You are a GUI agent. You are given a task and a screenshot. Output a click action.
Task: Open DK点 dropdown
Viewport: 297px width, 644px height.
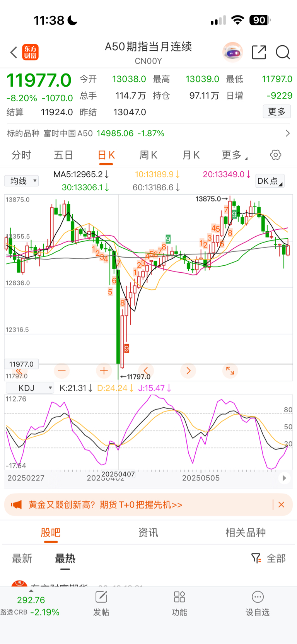[x=270, y=181]
